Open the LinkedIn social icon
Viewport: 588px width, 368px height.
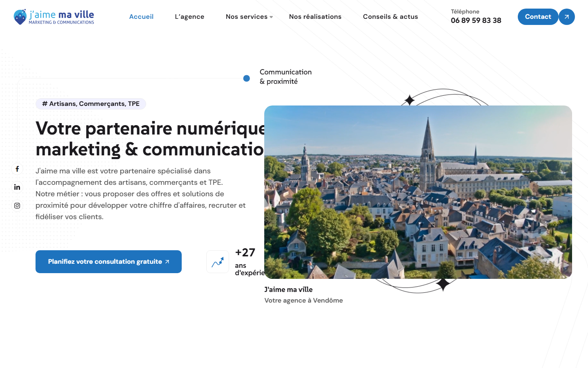pyautogui.click(x=17, y=187)
